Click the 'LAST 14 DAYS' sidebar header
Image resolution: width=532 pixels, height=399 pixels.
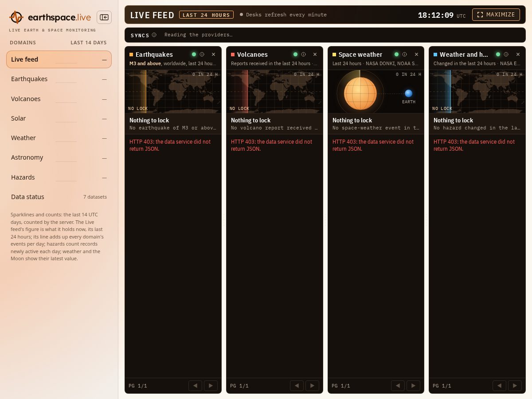pyautogui.click(x=89, y=43)
